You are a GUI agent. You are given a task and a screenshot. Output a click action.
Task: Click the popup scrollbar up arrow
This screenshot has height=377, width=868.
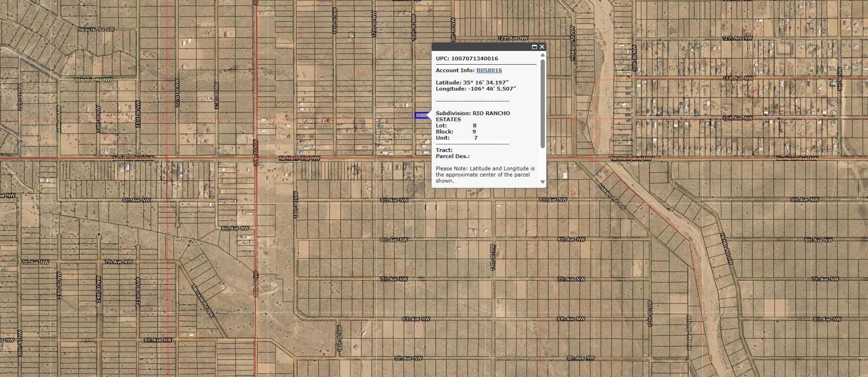point(542,56)
